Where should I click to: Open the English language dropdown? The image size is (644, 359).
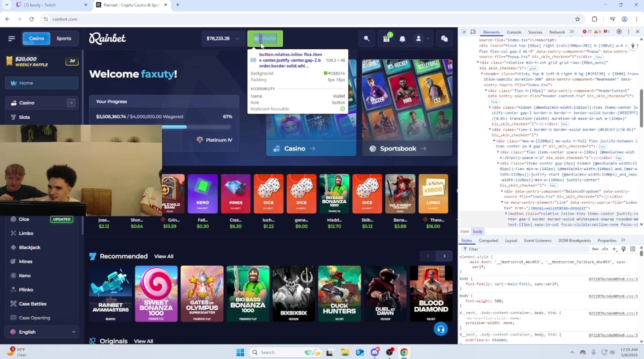(x=42, y=332)
